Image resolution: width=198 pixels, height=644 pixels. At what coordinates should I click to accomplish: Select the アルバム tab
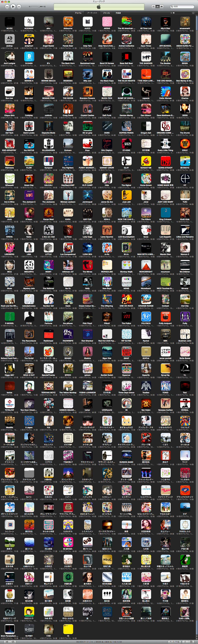coord(78,13)
